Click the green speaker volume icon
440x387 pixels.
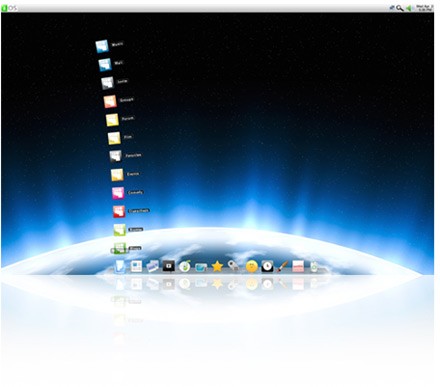409,8
